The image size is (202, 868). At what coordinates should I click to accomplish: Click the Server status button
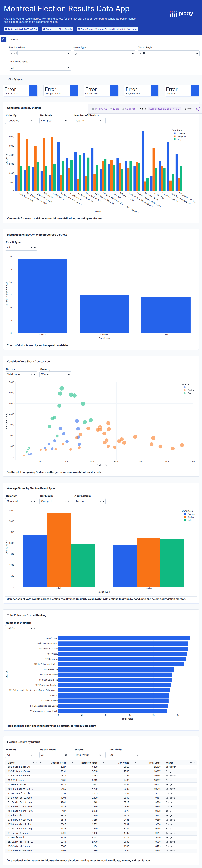tap(188, 109)
